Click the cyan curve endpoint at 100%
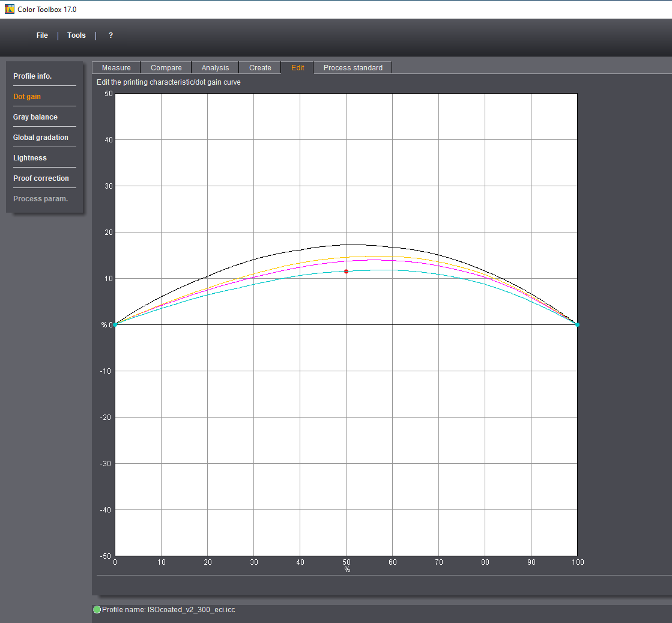Screen dimensions: 672x623 point(577,324)
